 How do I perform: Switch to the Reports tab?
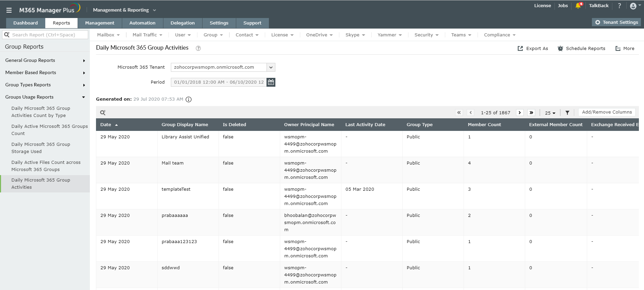tap(61, 23)
